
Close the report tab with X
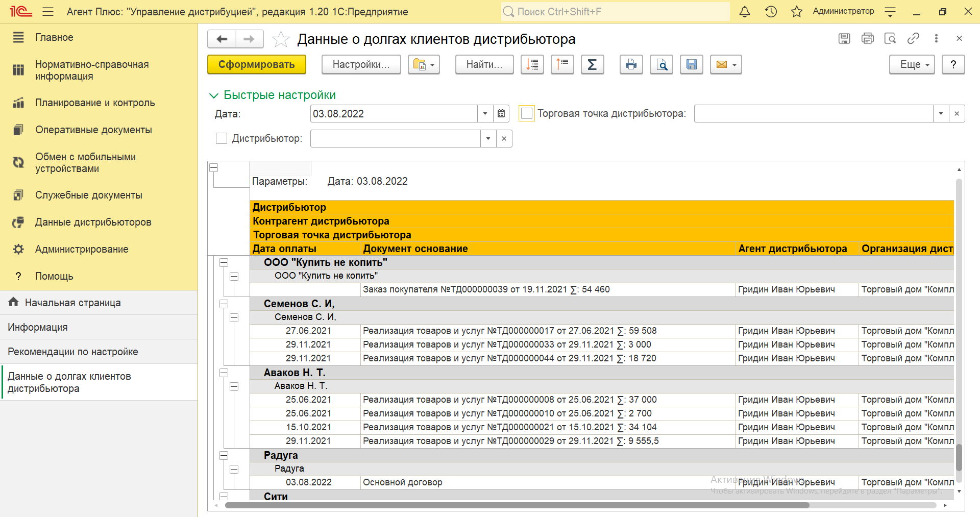click(x=959, y=38)
